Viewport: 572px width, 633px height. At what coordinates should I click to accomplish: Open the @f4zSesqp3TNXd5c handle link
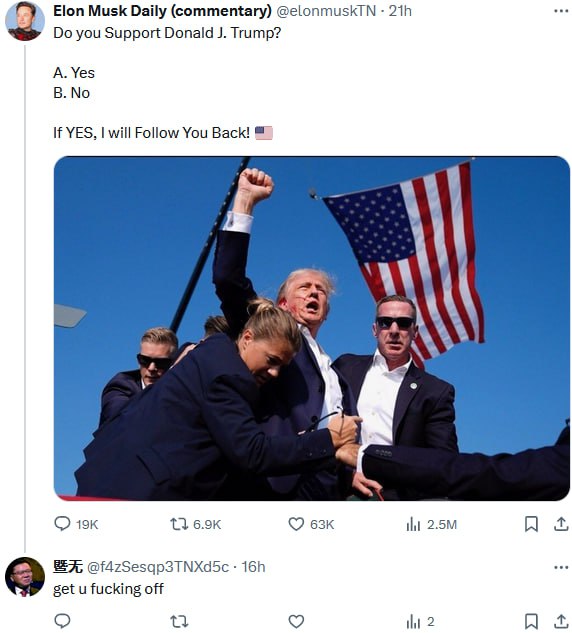coord(158,567)
